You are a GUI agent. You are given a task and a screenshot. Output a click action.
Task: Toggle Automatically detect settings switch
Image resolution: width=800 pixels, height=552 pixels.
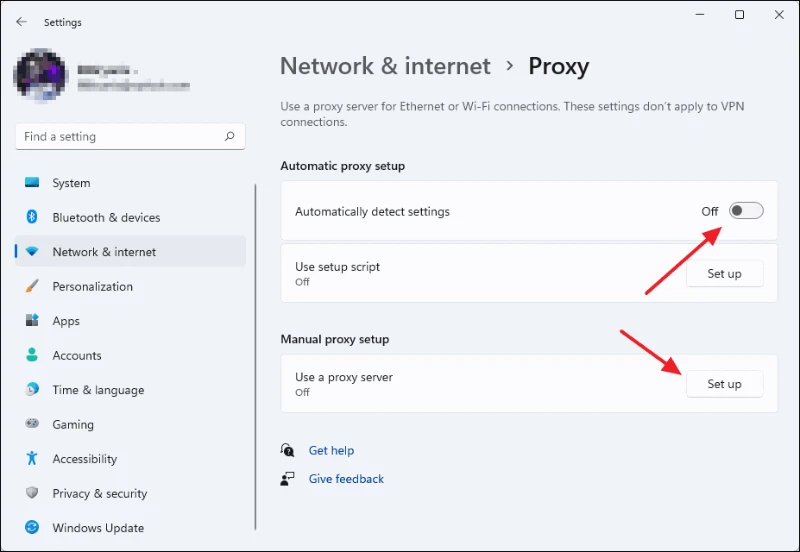746,211
